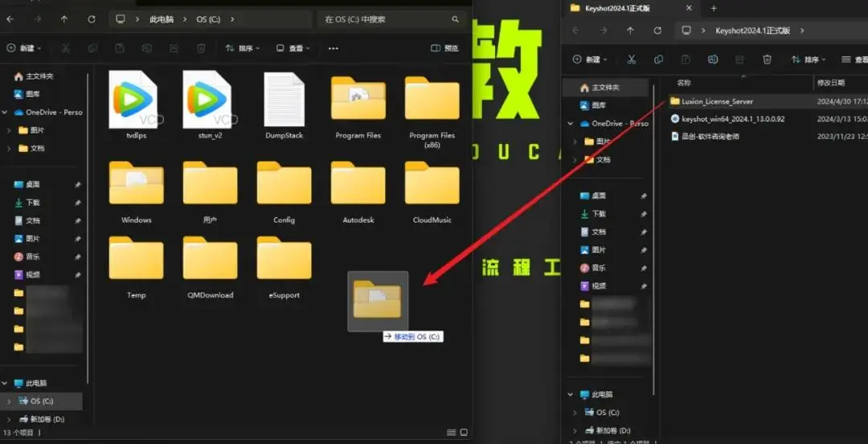Viewport: 868px width, 444px height.
Task: Open the 排序 sort dropdown in left window
Action: 243,48
